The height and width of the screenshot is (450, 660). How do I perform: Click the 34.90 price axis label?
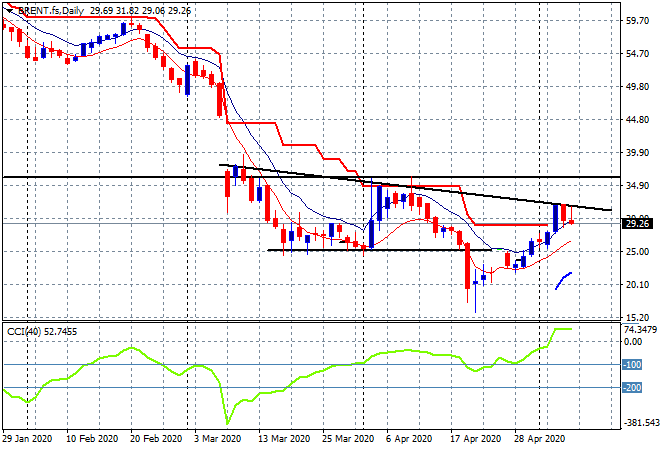pyautogui.click(x=637, y=186)
